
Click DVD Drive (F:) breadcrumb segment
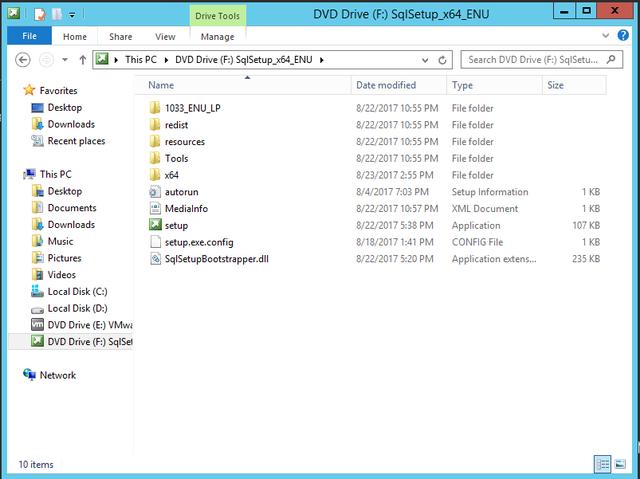244,60
